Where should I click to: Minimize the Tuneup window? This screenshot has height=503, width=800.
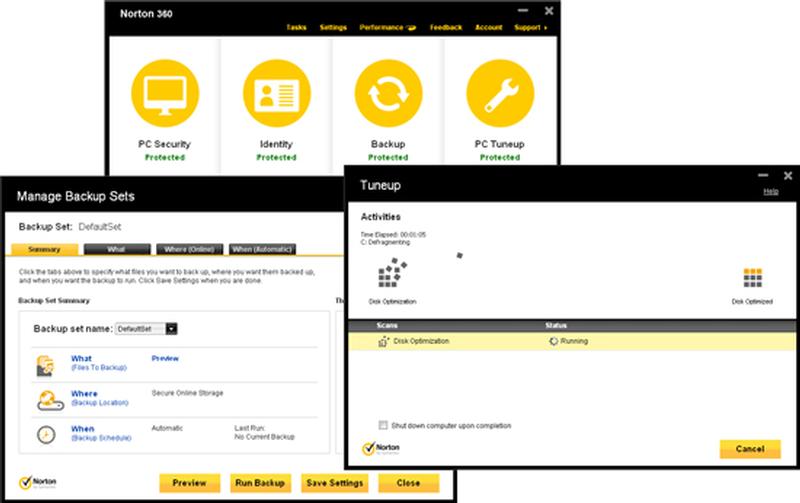pyautogui.click(x=763, y=175)
